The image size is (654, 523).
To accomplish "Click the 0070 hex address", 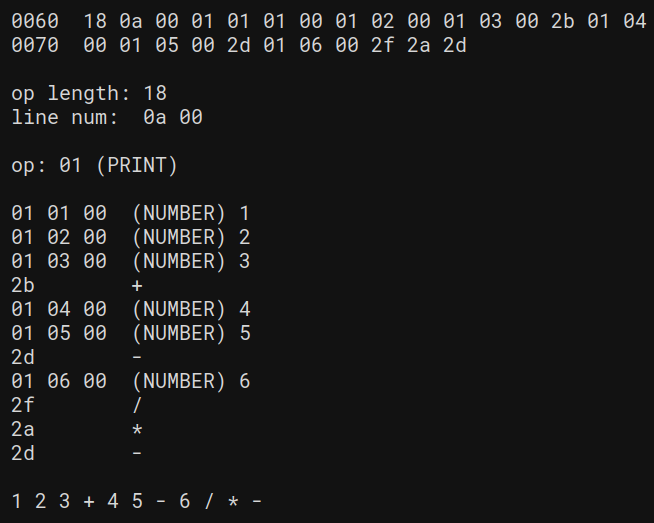I will (35, 45).
